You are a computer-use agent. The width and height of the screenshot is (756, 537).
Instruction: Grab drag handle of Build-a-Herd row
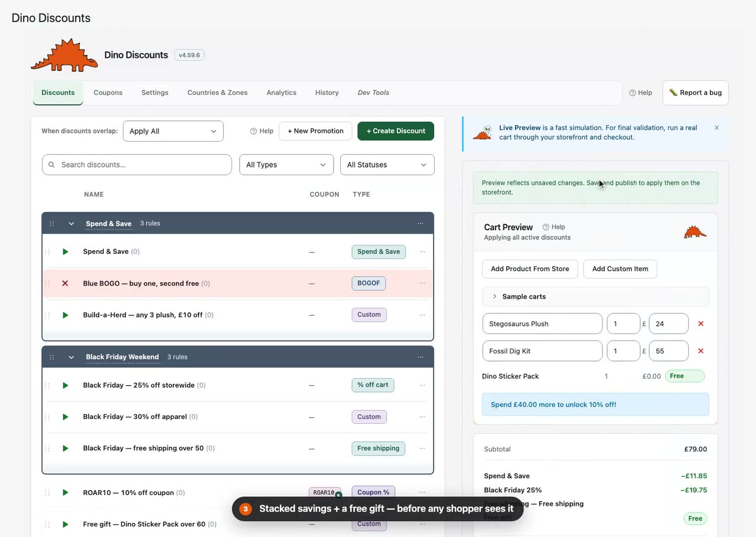tap(47, 315)
